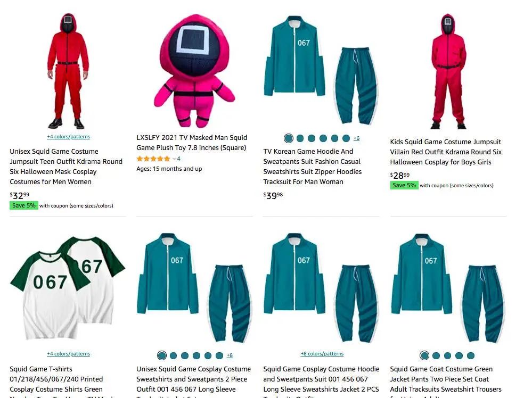The image size is (532, 398).
Task: Click +4 colors/patterns under Squid Game T-shirts
Action: (x=69, y=354)
